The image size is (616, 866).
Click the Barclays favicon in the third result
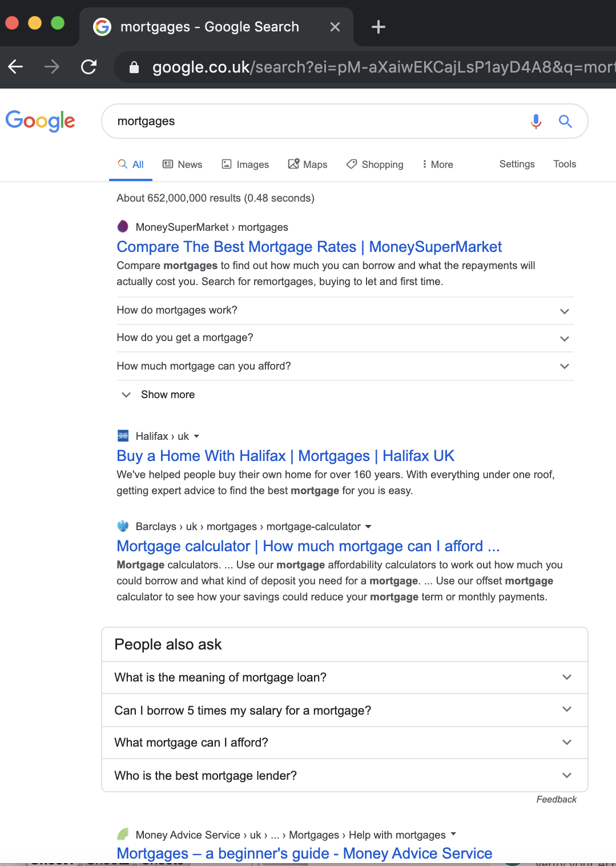click(x=122, y=526)
